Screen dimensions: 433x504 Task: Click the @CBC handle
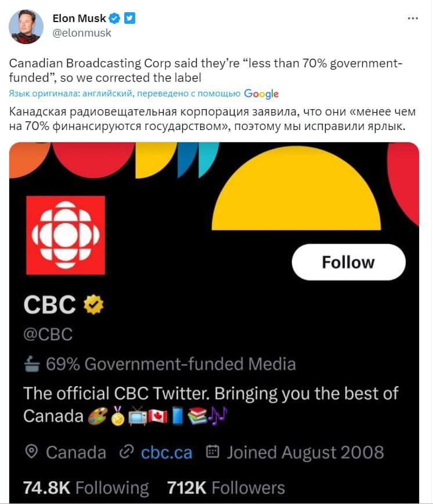pos(48,334)
